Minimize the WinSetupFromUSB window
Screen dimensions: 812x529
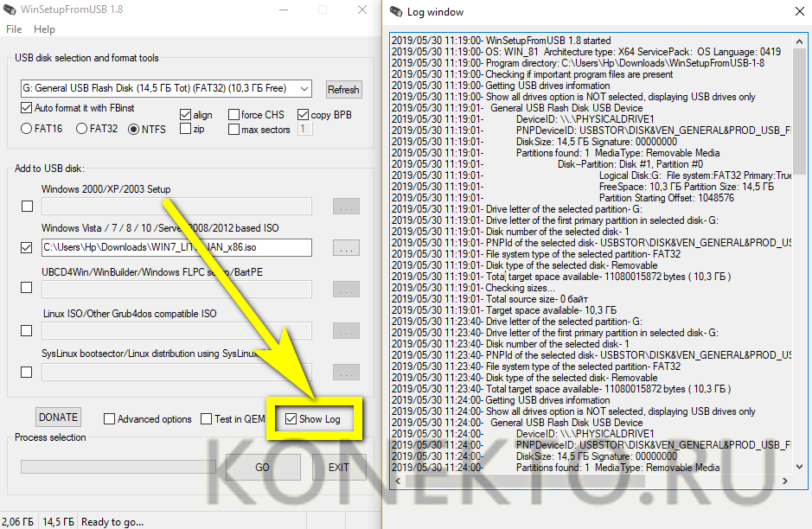[284, 10]
